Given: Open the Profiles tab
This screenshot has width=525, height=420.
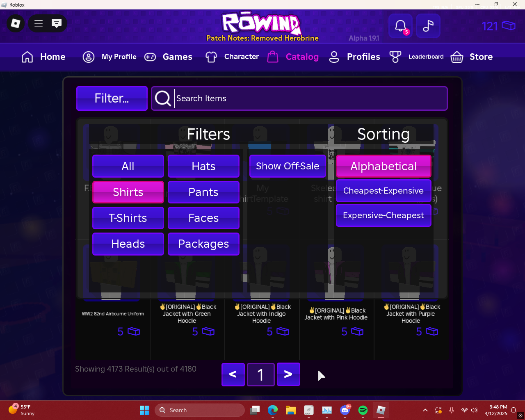Looking at the screenshot, I should [x=354, y=57].
